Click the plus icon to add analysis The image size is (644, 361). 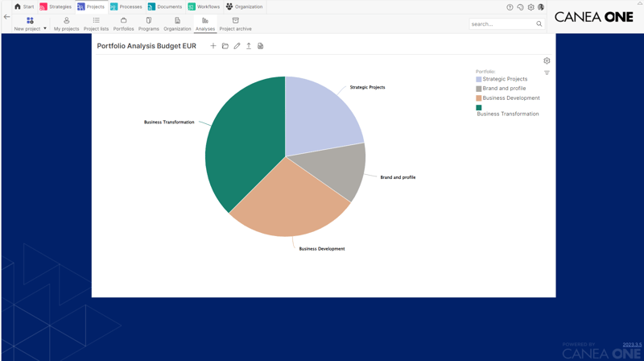(213, 46)
